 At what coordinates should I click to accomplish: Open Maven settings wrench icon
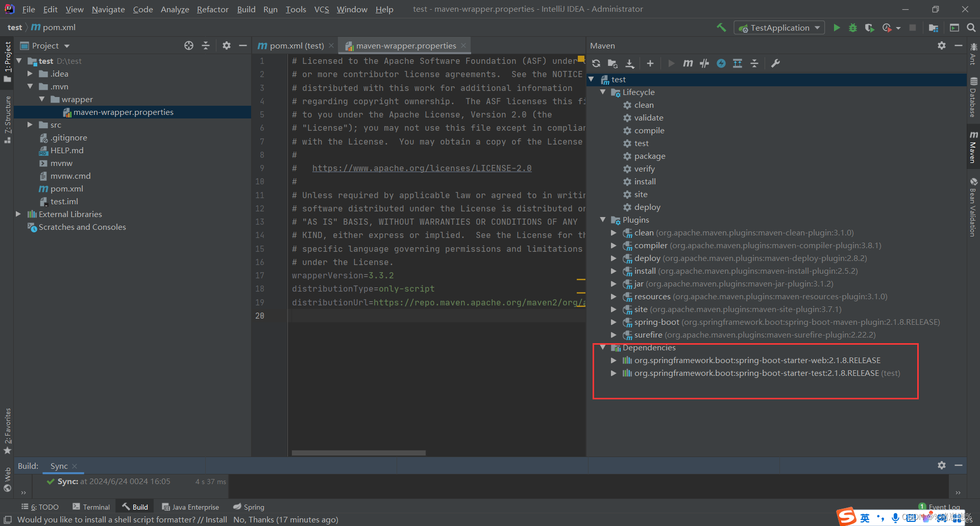[775, 63]
